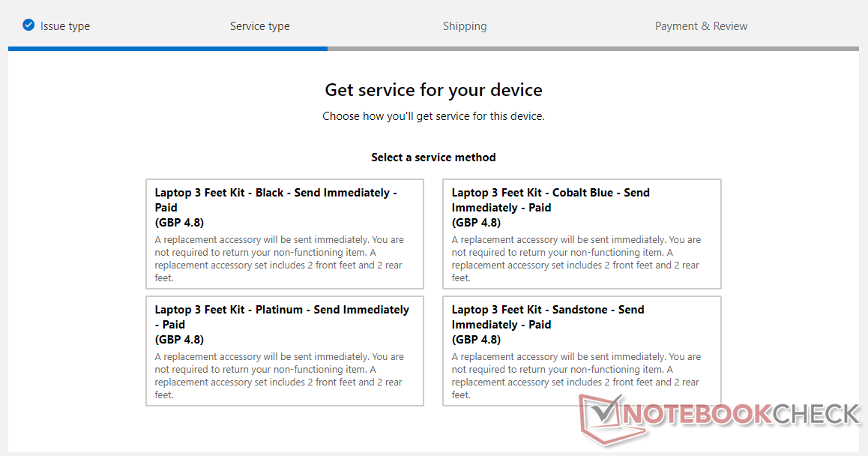Click the blue progress bar segment
868x456 pixels.
tap(168, 49)
